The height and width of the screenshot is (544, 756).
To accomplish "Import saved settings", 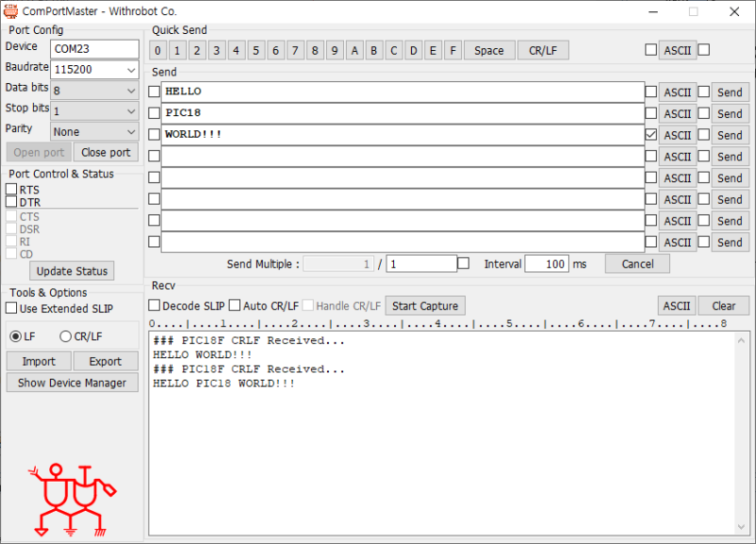I will 38,361.
